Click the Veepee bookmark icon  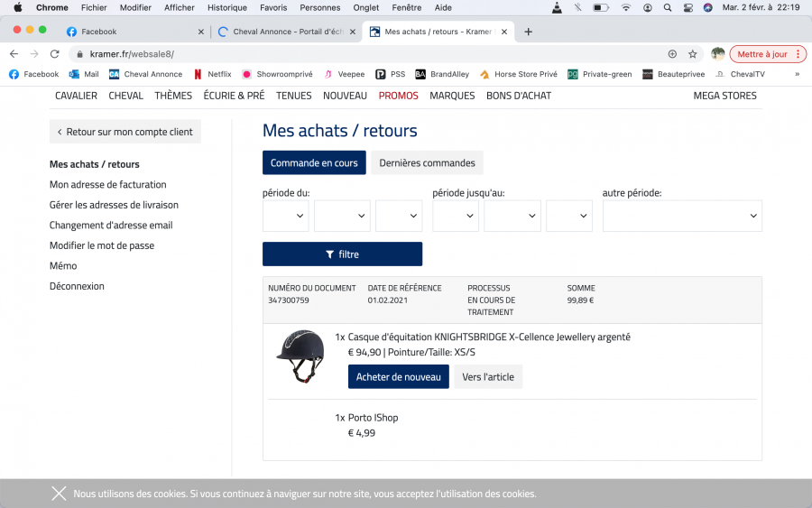click(329, 74)
